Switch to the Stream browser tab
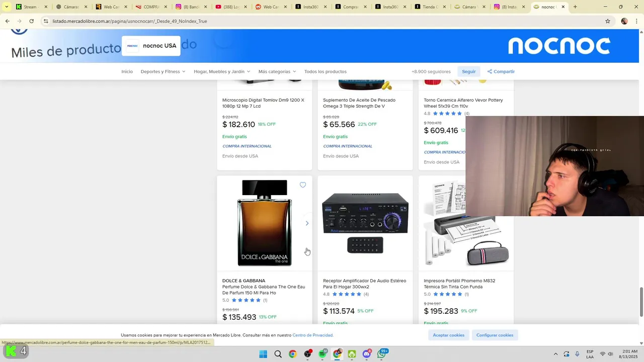This screenshot has width=644, height=362. (30, 7)
